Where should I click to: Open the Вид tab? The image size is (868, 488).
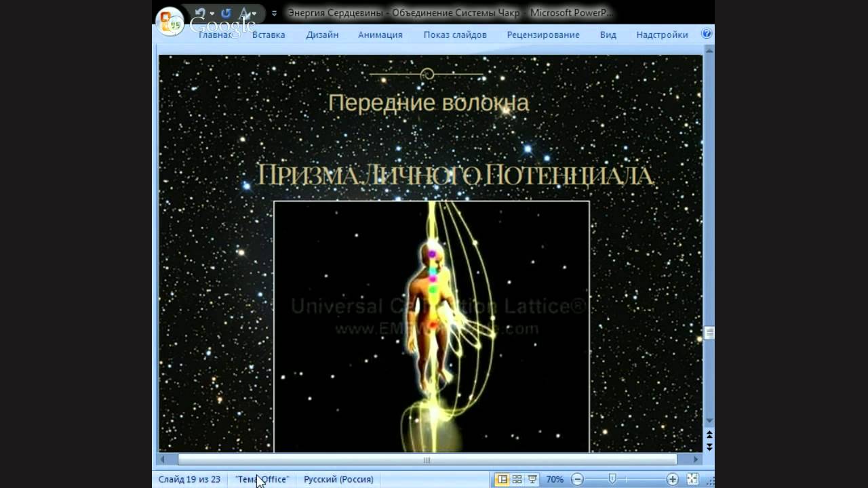tap(608, 35)
